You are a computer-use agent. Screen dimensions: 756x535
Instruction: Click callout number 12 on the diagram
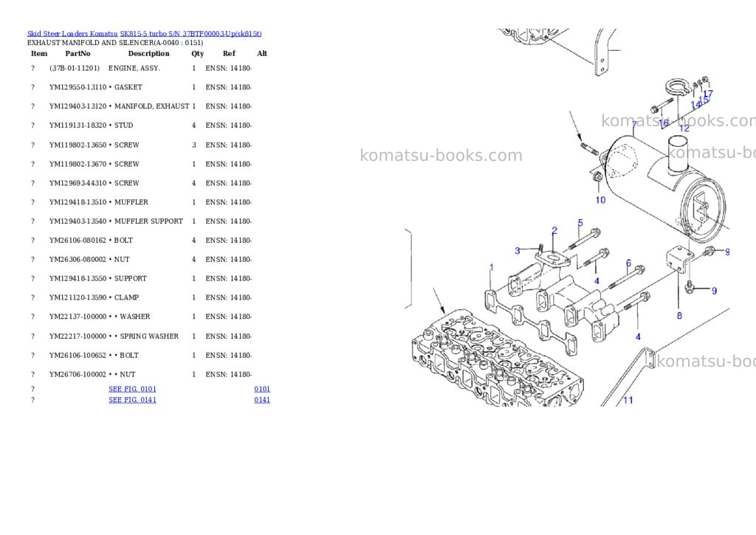684,128
